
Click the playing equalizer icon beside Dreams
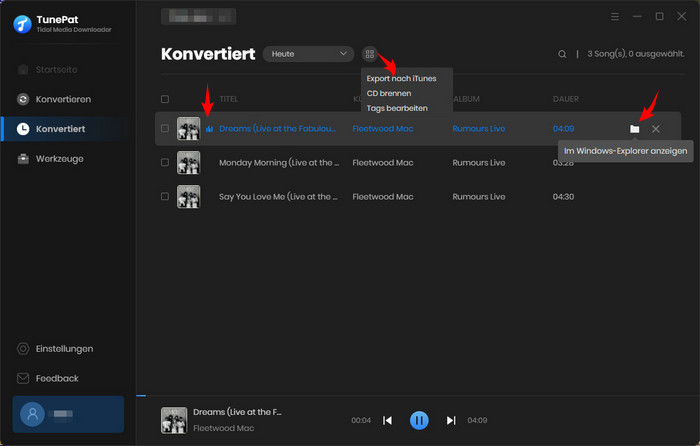coord(209,129)
